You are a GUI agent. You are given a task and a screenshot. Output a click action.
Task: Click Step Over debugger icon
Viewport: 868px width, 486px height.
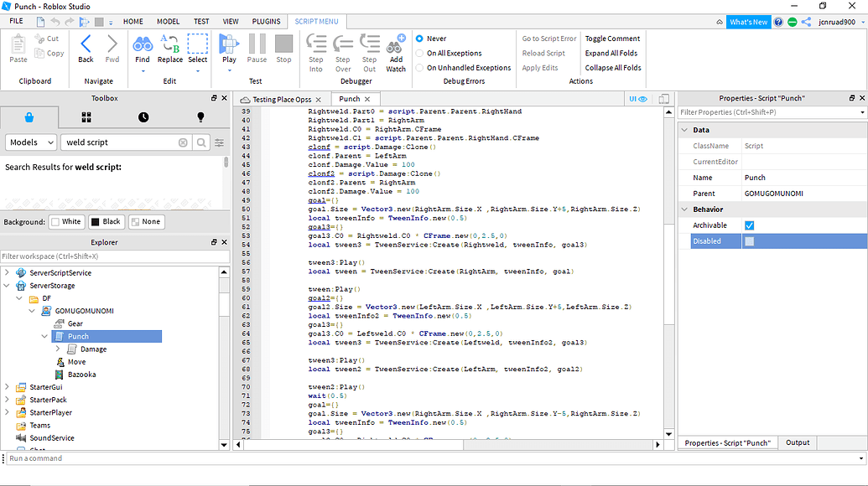click(343, 44)
